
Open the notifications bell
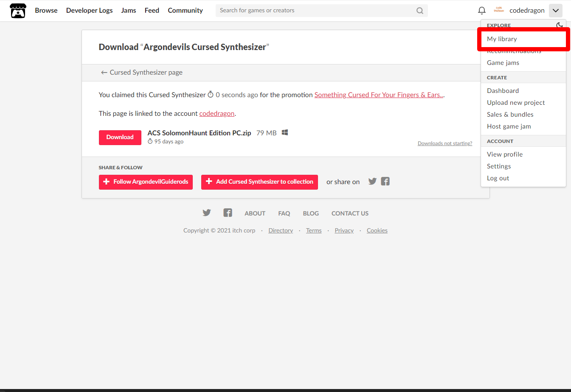pos(482,11)
